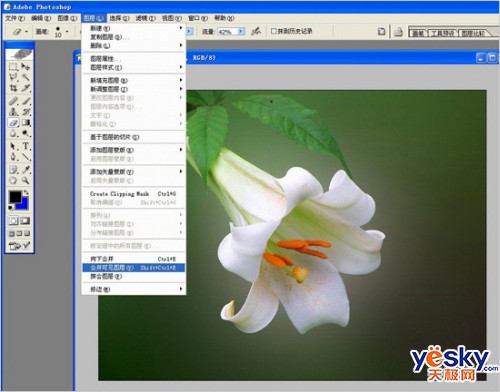The width and height of the screenshot is (500, 392).
Task: Open the 编辑 (Edit) menu
Action: (x=41, y=18)
